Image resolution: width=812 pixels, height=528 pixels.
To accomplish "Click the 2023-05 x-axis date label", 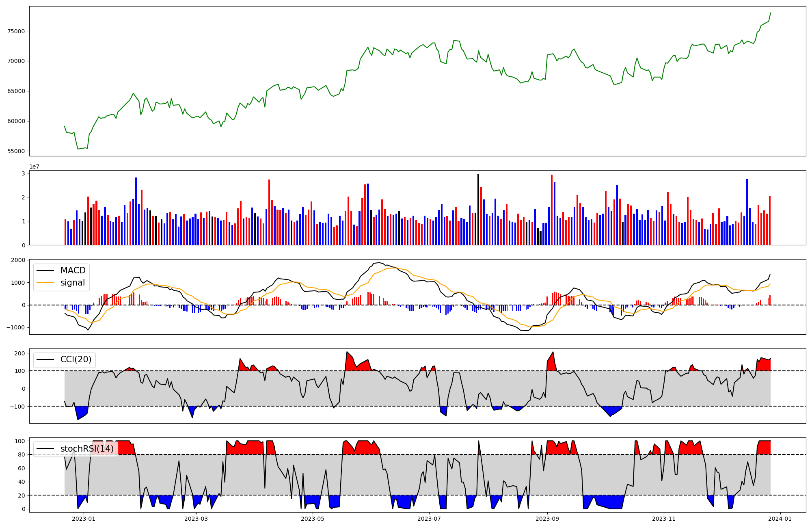I will click(x=313, y=519).
